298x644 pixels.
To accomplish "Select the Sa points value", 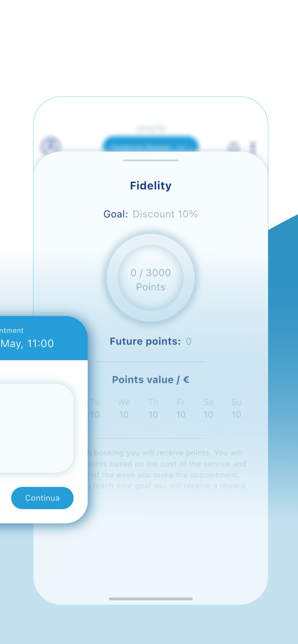I will (208, 414).
